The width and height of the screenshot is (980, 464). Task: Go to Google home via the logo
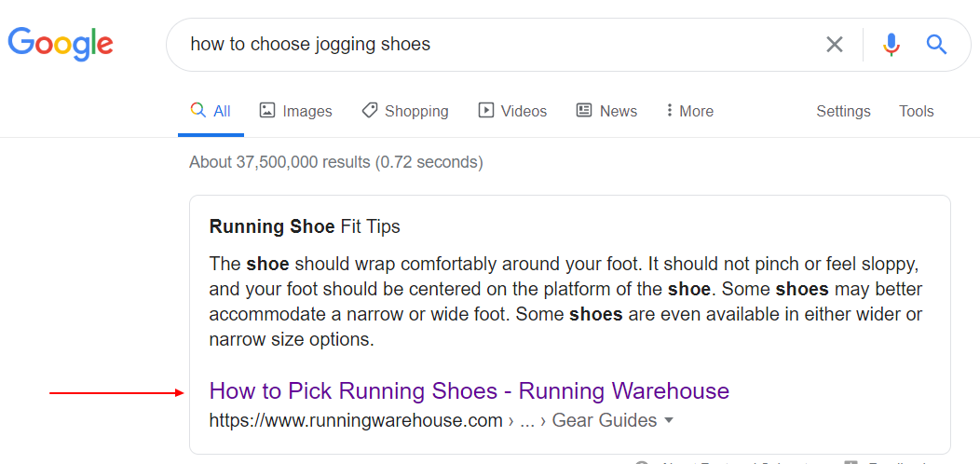pyautogui.click(x=61, y=44)
